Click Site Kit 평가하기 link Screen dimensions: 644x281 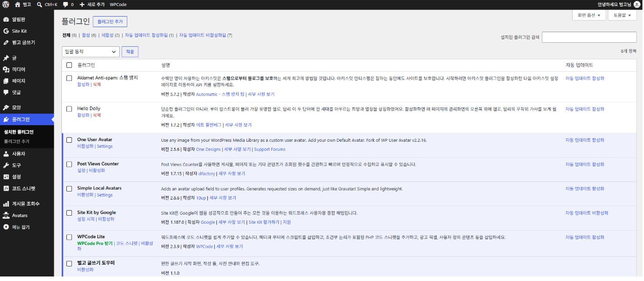click(x=264, y=222)
